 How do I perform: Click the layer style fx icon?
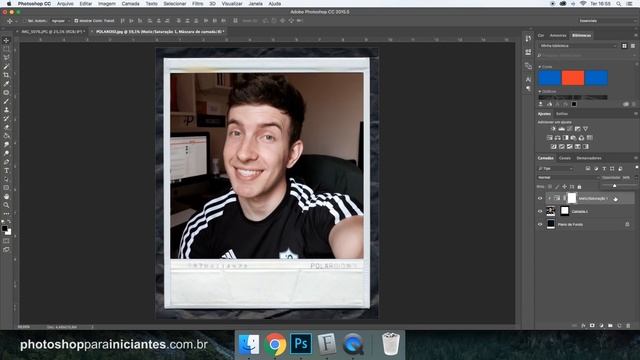click(x=583, y=325)
